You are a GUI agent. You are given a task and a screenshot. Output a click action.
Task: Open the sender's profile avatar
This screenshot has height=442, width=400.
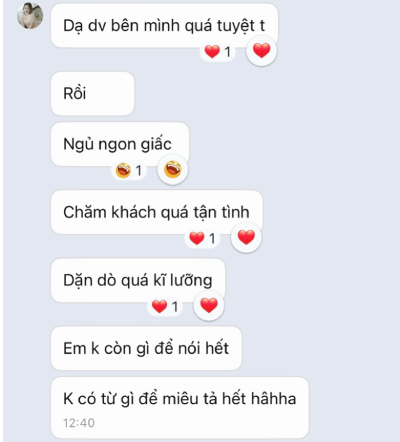click(30, 16)
